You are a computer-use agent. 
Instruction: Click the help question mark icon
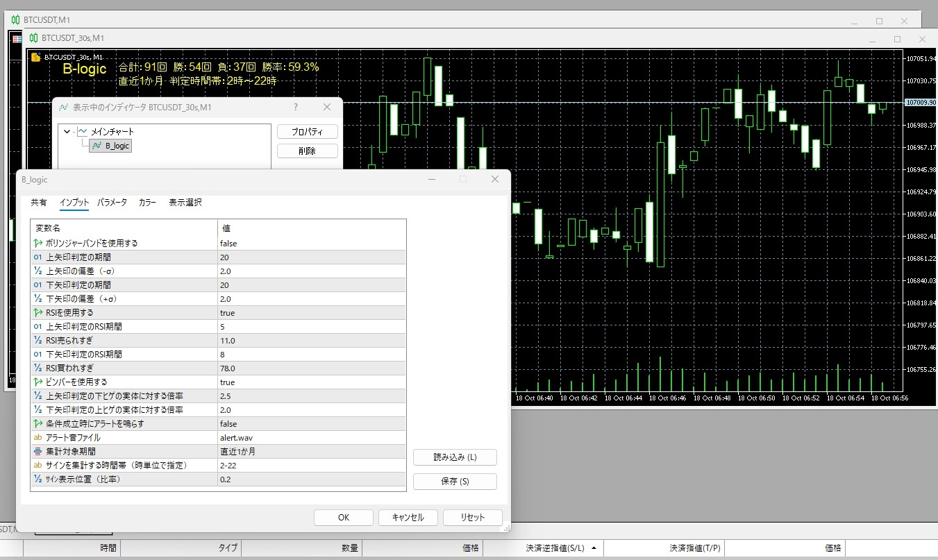(x=296, y=108)
